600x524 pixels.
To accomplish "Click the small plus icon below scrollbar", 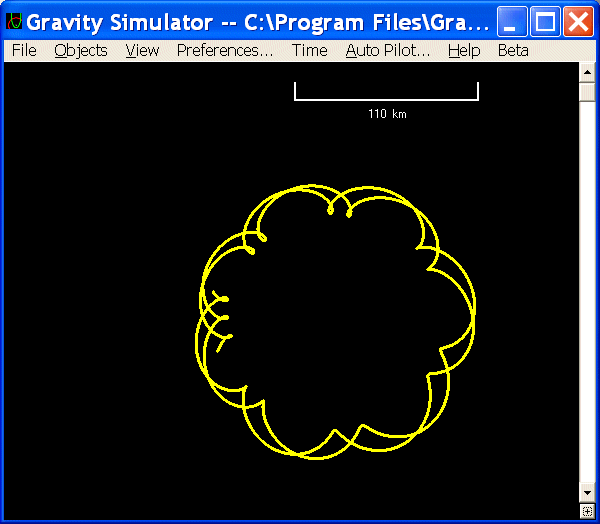I will (x=587, y=511).
